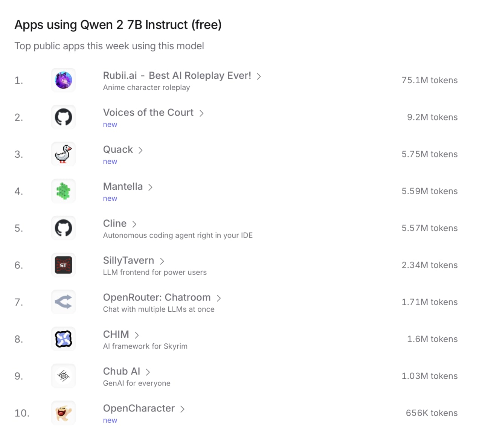Click the SillyTavern ST icon

click(x=63, y=265)
